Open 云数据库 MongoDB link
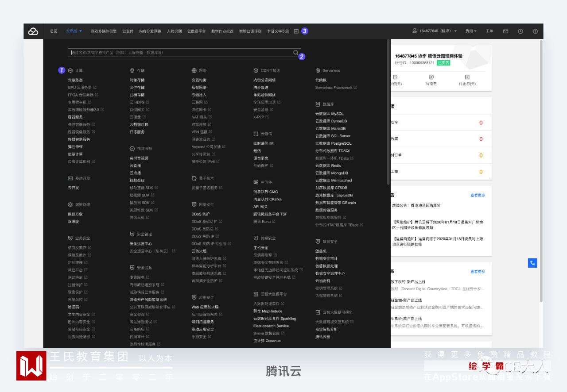Image resolution: width=567 pixels, height=392 pixels. (332, 173)
